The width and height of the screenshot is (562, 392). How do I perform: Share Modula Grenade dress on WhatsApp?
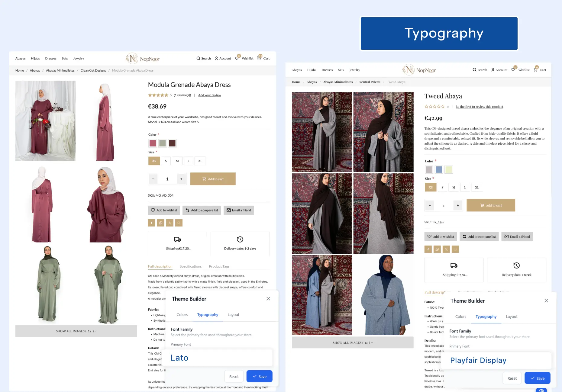tap(161, 223)
